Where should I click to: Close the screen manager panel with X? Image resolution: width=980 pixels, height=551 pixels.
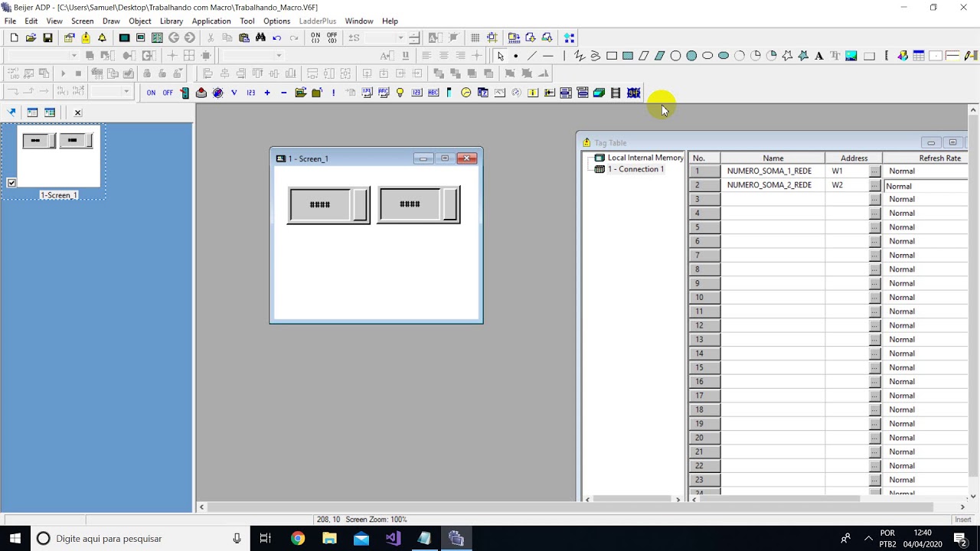(x=77, y=112)
